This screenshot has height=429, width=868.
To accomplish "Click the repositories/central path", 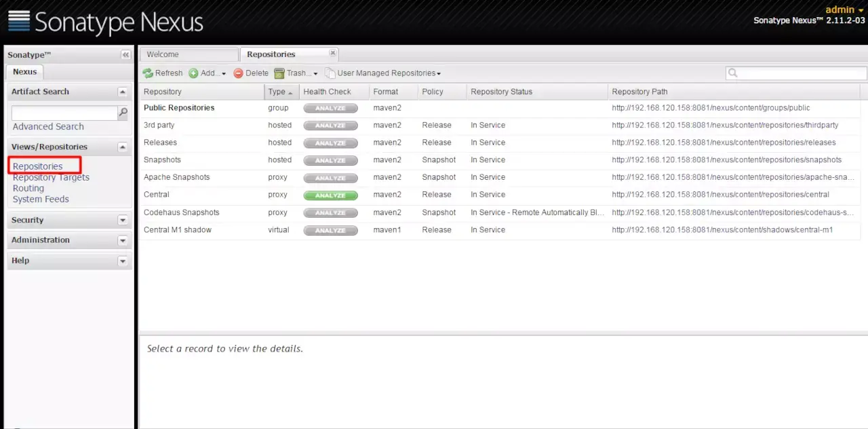I will 720,195.
